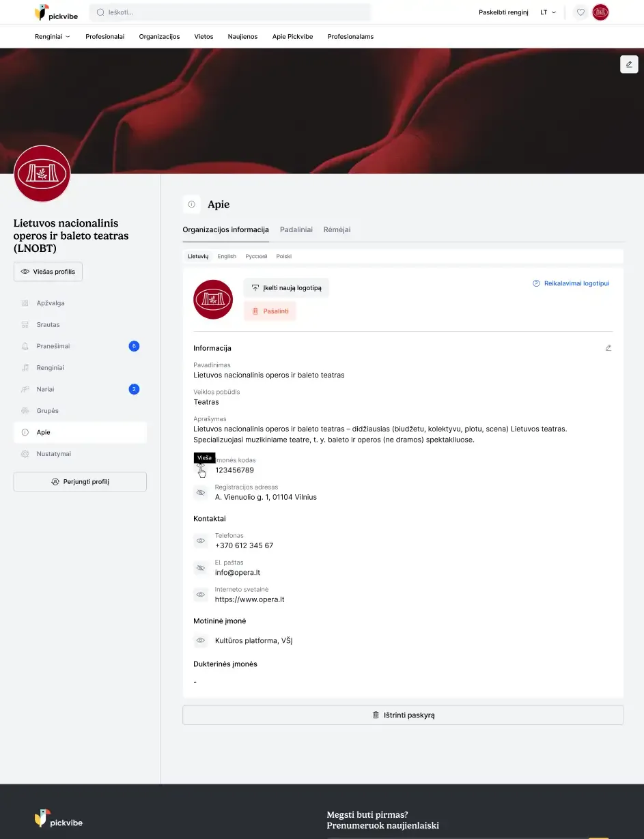The width and height of the screenshot is (644, 839).
Task: Toggle visibility of Registracijos adresas
Action: point(201,492)
